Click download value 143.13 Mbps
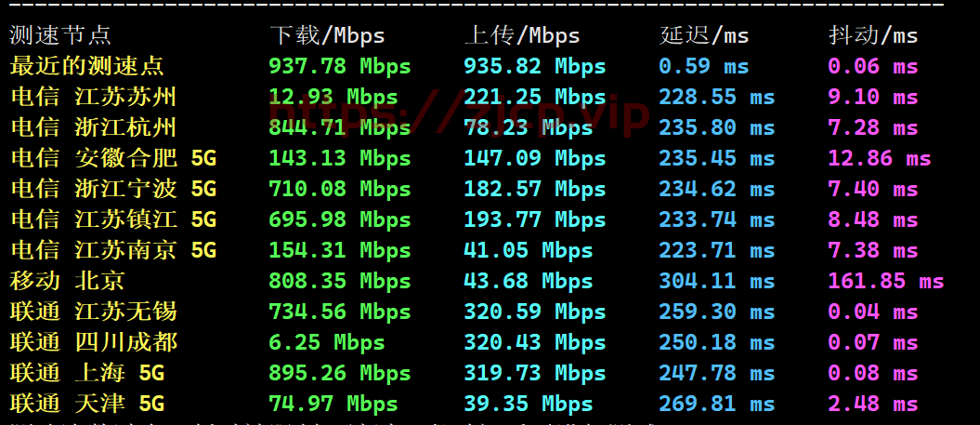 coord(340,158)
